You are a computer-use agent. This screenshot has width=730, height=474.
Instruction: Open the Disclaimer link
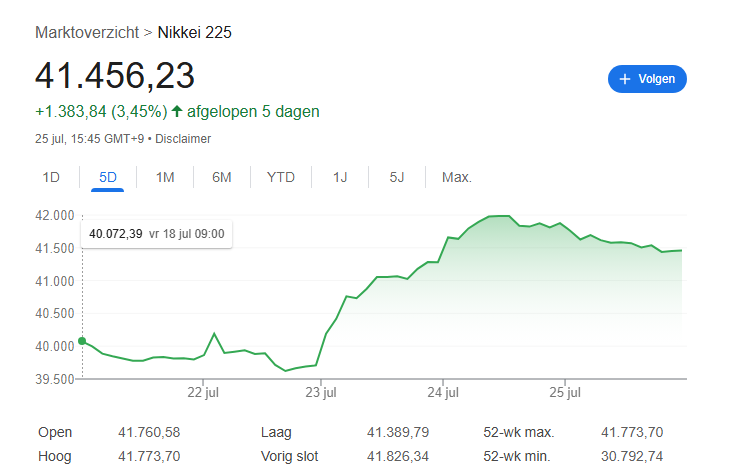[x=183, y=139]
